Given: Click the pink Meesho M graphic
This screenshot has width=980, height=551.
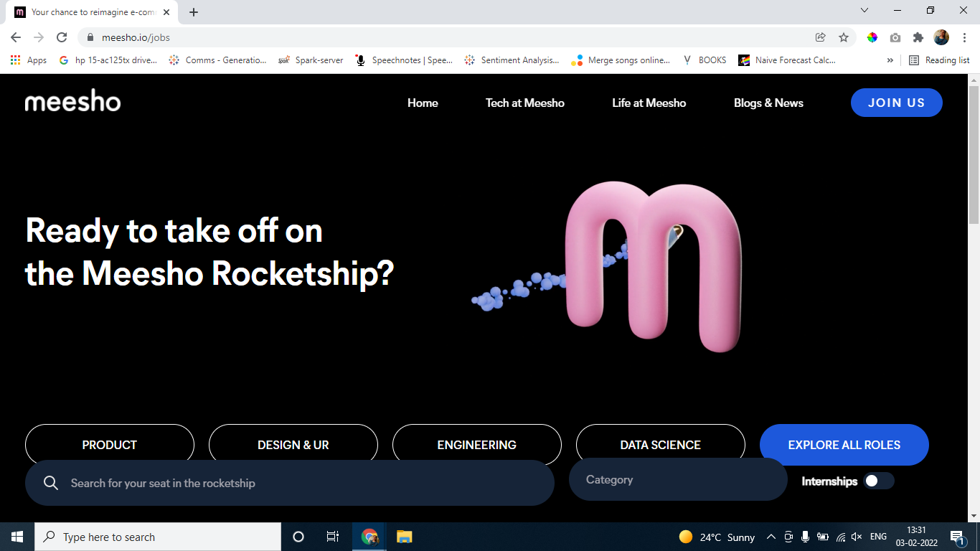Looking at the screenshot, I should coord(654,267).
